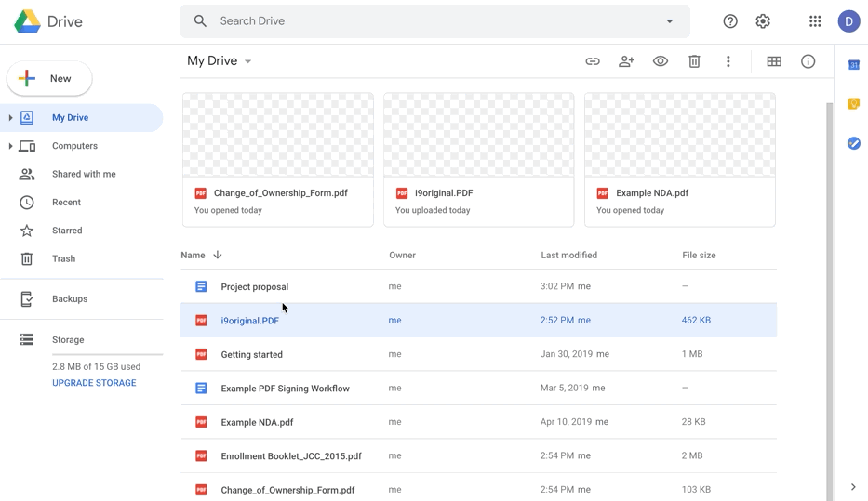The image size is (868, 501).
Task: Click the Name column header
Action: (x=193, y=255)
